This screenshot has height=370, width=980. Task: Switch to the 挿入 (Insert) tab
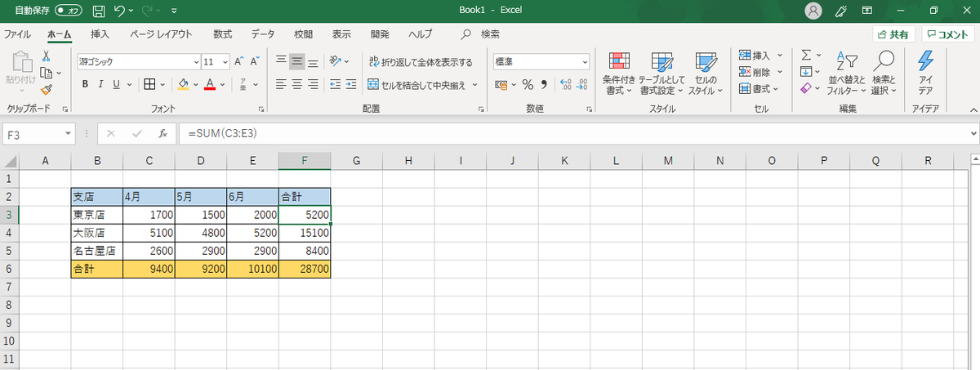click(x=100, y=34)
